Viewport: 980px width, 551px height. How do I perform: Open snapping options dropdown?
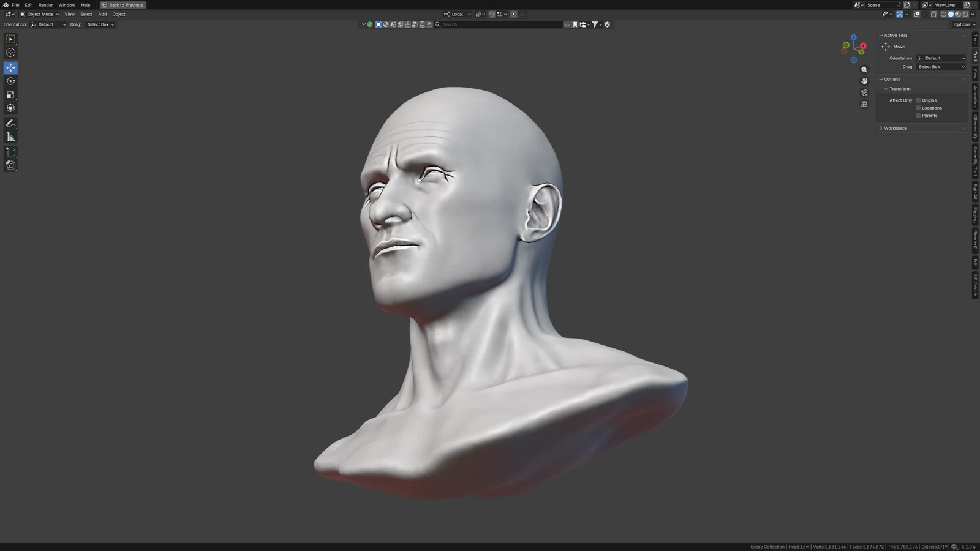pyautogui.click(x=502, y=14)
